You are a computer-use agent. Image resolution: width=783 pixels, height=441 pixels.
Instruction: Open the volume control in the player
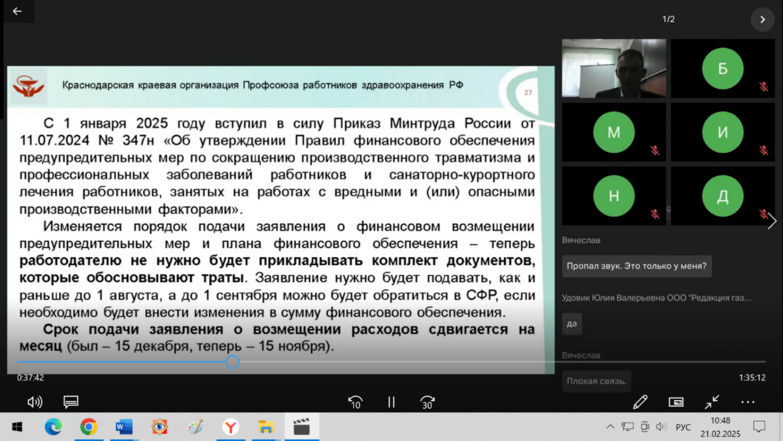click(x=35, y=402)
